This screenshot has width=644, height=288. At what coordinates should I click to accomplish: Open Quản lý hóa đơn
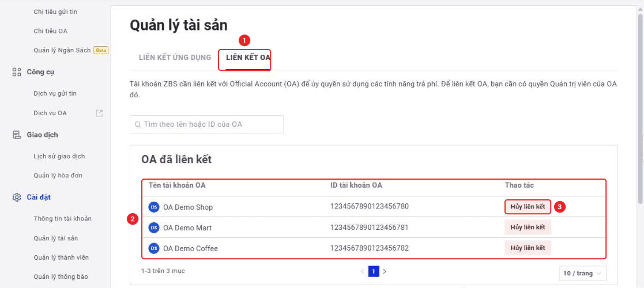pos(58,175)
